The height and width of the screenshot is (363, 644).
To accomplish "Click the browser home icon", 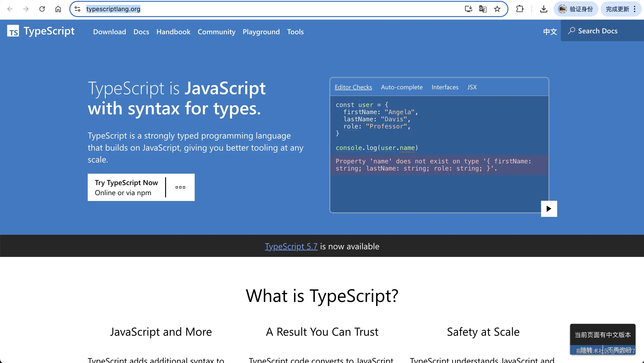I will (58, 9).
